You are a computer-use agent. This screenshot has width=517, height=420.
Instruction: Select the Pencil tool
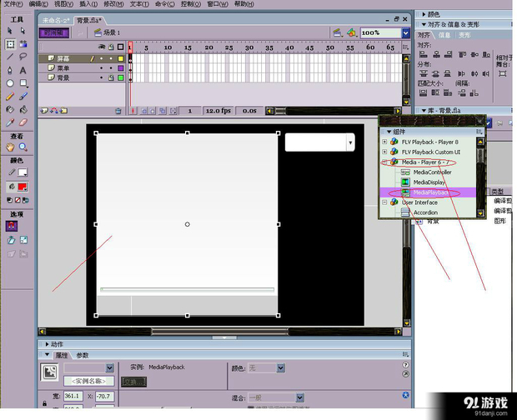point(10,96)
